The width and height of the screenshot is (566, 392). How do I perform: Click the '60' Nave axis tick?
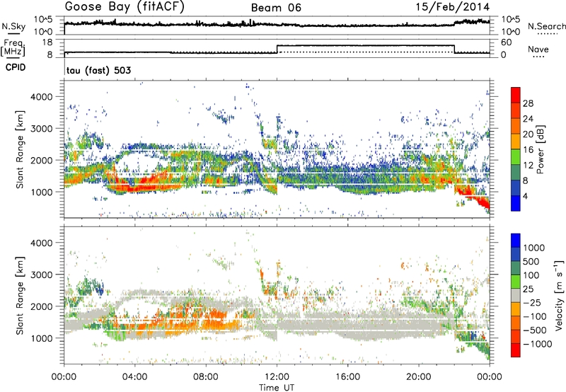(506, 42)
